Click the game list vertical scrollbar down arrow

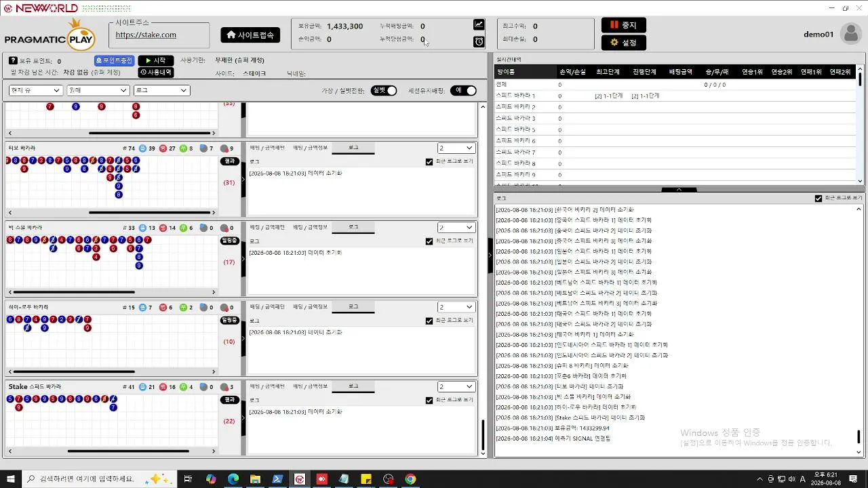484,453
